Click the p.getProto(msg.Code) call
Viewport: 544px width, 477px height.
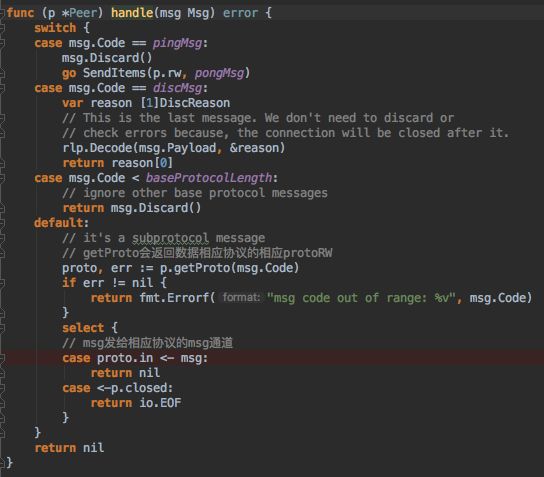(229, 268)
